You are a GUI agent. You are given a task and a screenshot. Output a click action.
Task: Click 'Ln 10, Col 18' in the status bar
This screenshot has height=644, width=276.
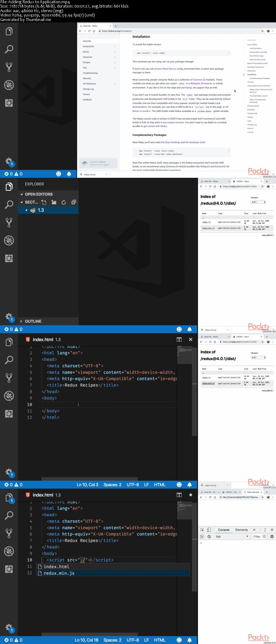pos(87,640)
